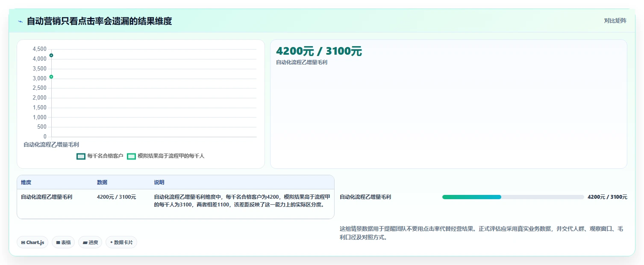This screenshot has height=265, width=644.
Task: Click the Chart.js tag icon
Action: [x=23, y=242]
